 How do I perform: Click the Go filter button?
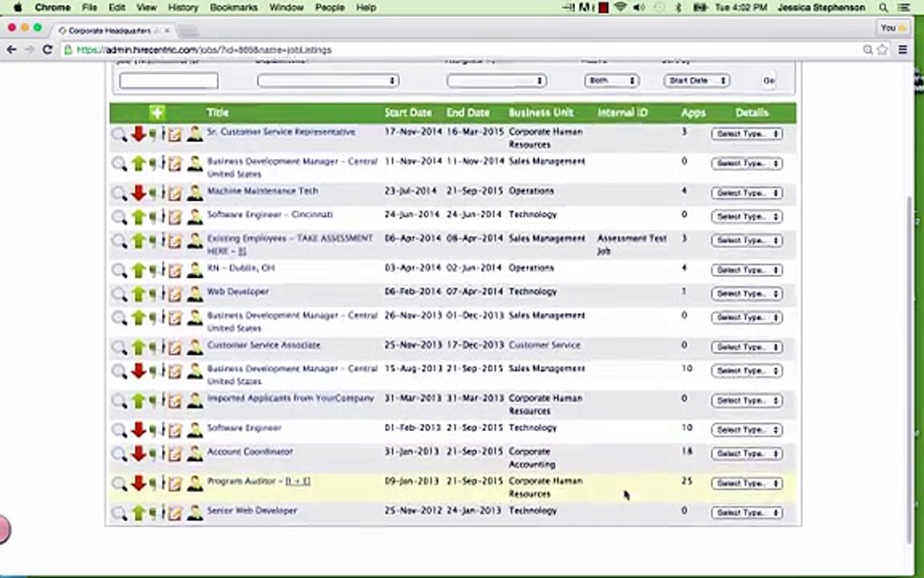(769, 80)
